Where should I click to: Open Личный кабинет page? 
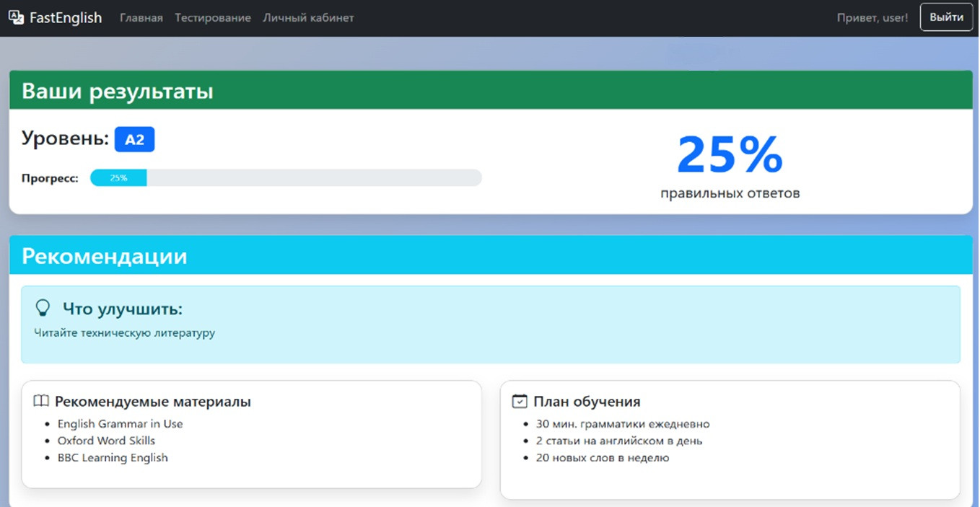click(308, 18)
